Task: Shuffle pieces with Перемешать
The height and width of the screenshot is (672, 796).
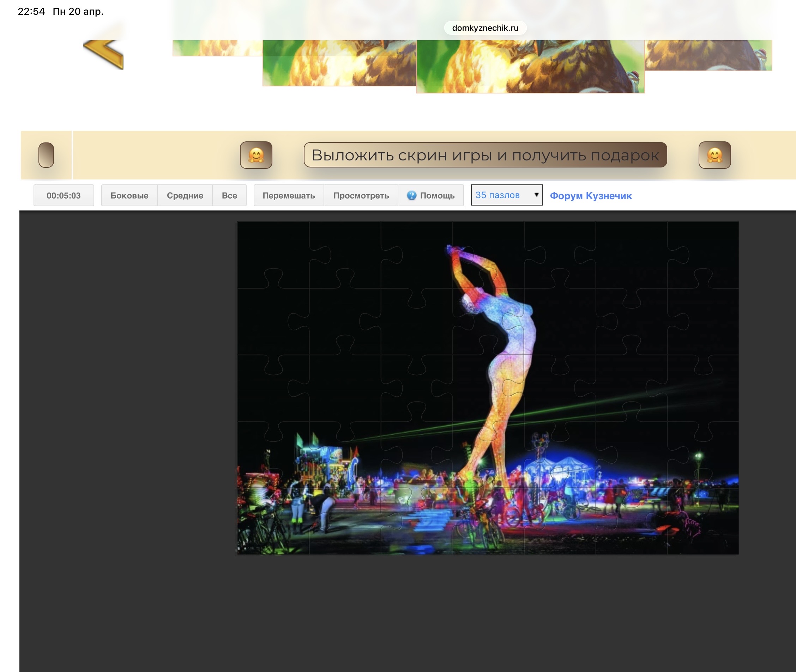Action: click(x=289, y=195)
